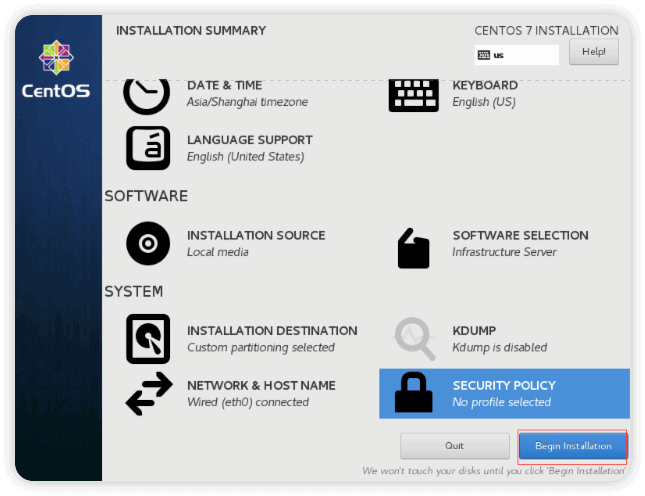Open the SECURITY POLICY label

click(504, 385)
